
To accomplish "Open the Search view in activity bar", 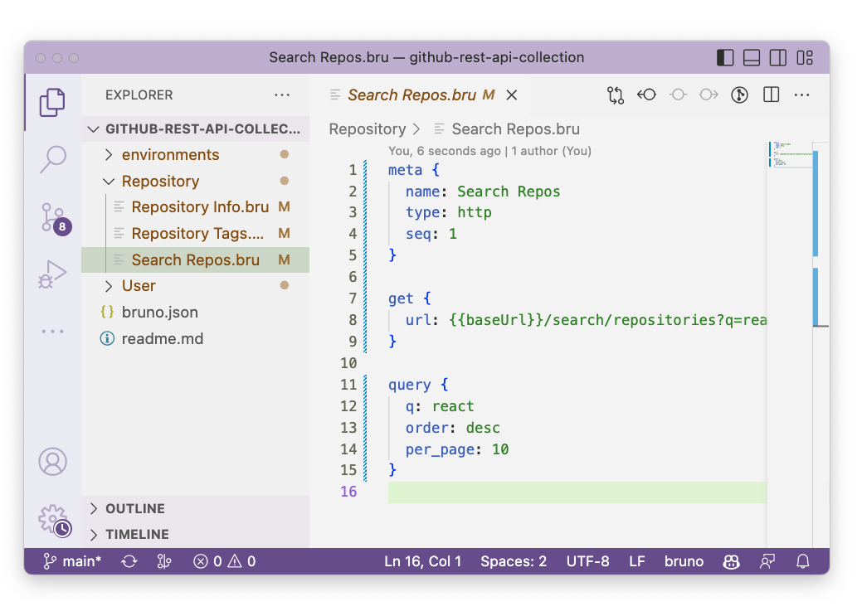I will 53,158.
